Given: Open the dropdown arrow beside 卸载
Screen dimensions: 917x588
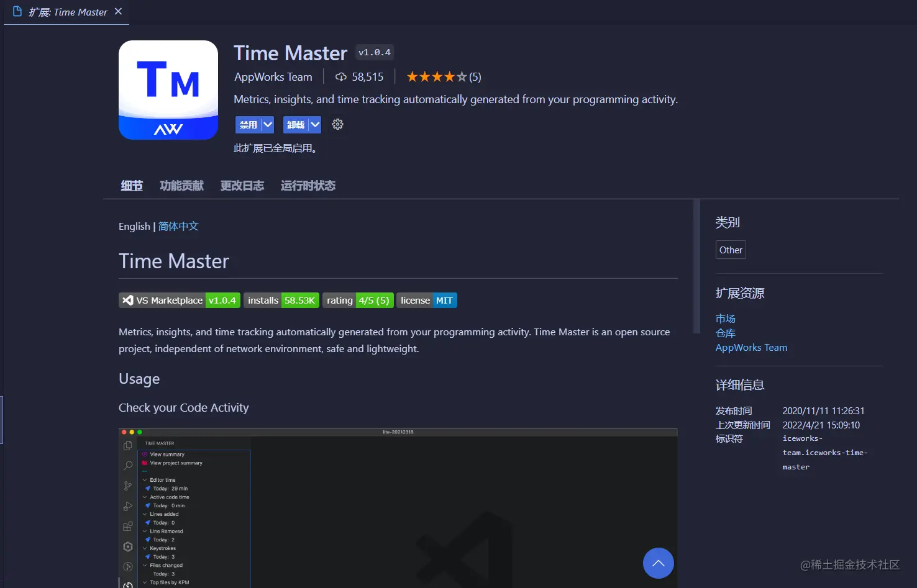Looking at the screenshot, I should coord(315,125).
